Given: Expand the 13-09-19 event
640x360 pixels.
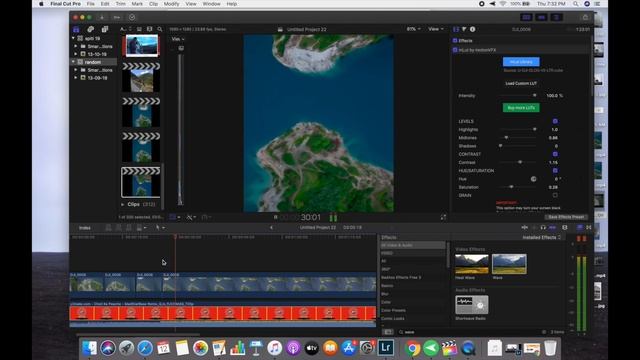Looking at the screenshot, I should click(x=76, y=78).
